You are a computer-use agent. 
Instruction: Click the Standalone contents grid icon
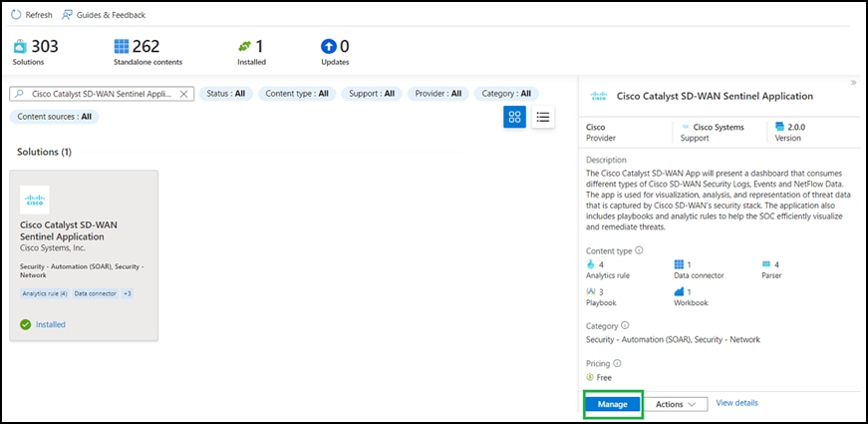click(121, 46)
